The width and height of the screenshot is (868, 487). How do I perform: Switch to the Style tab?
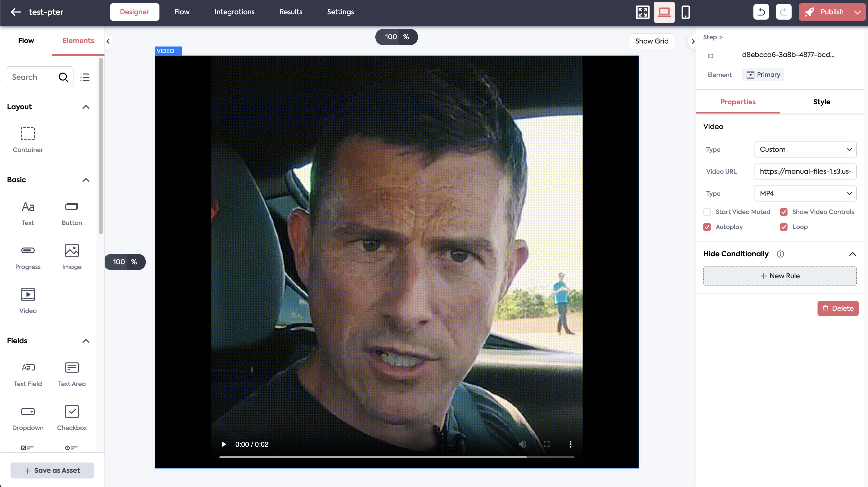point(822,102)
